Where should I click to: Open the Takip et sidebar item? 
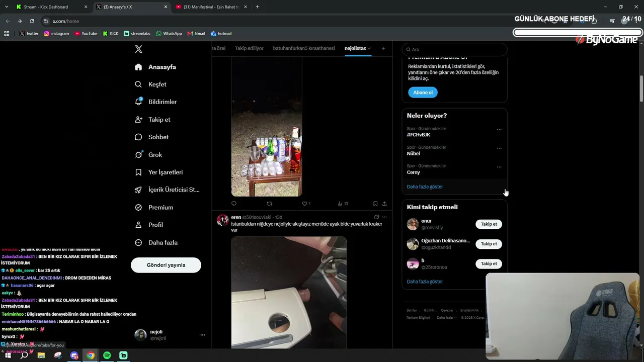pyautogui.click(x=153, y=120)
